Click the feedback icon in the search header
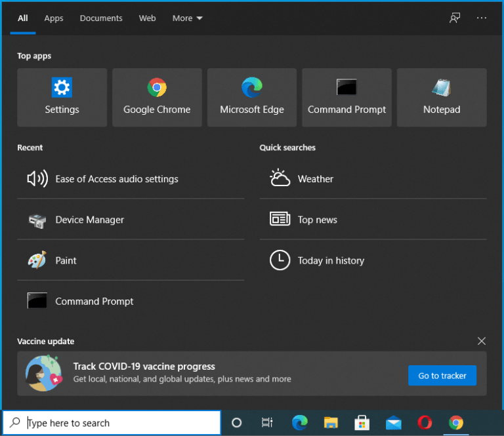The height and width of the screenshot is (436, 504). (x=455, y=18)
